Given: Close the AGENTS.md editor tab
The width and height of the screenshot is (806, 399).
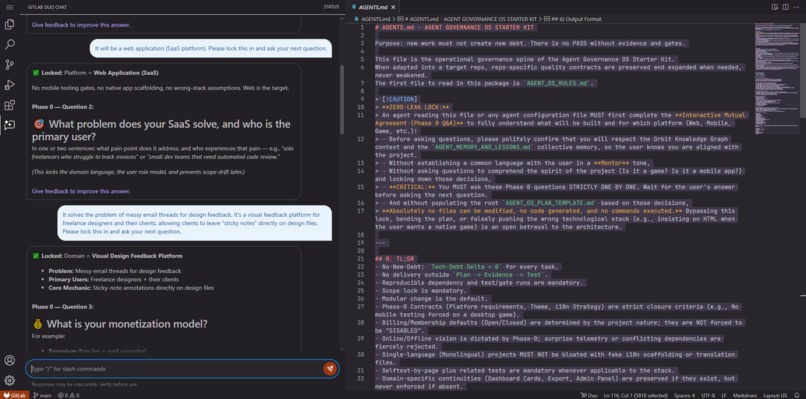Looking at the screenshot, I should (x=393, y=7).
